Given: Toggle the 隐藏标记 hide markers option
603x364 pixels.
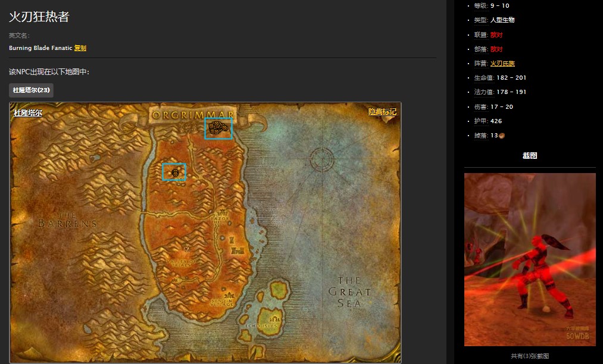Looking at the screenshot, I should 382,112.
